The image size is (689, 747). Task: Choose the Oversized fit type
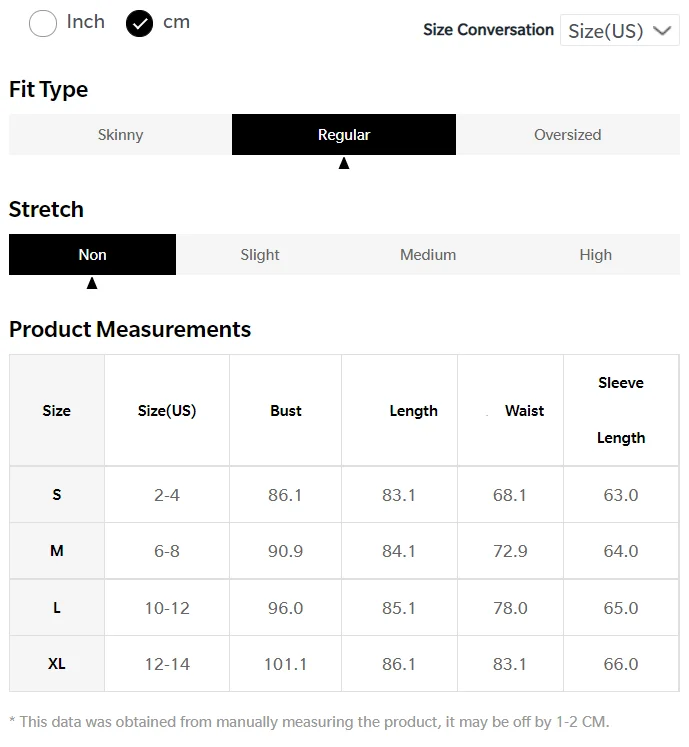(x=567, y=135)
